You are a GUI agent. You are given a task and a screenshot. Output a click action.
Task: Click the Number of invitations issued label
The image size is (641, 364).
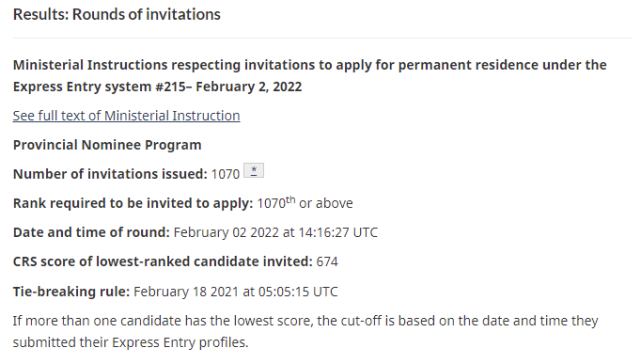tap(110, 174)
